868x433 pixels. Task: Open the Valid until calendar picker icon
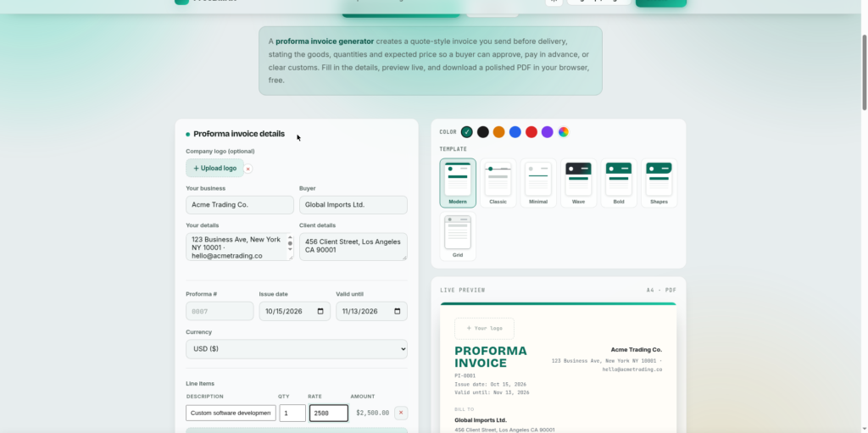tap(398, 311)
